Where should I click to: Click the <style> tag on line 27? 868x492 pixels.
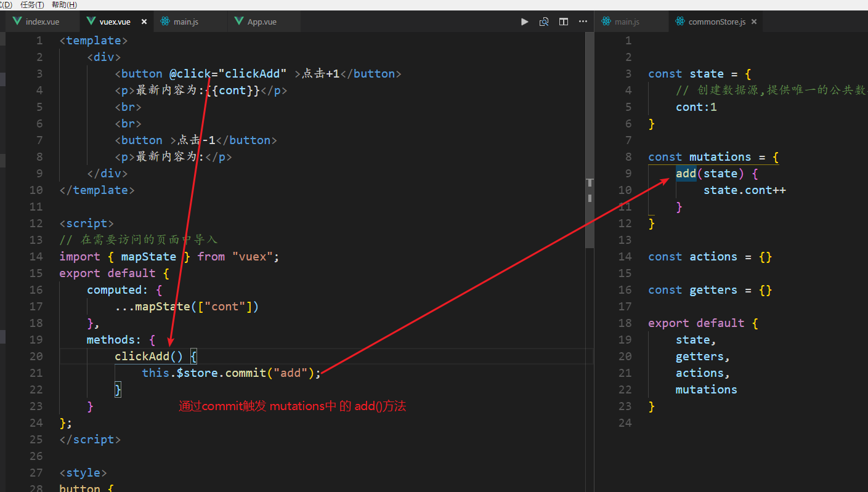point(83,473)
